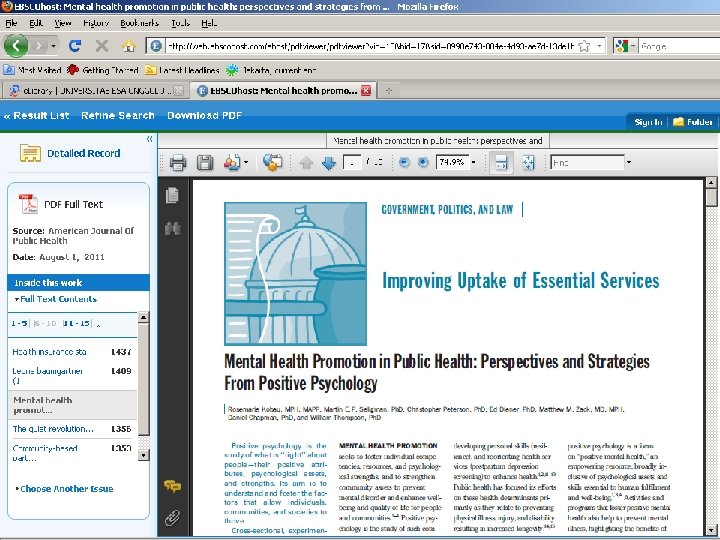Open the Tools menu
Screen dimensions: 720x540
[180, 23]
